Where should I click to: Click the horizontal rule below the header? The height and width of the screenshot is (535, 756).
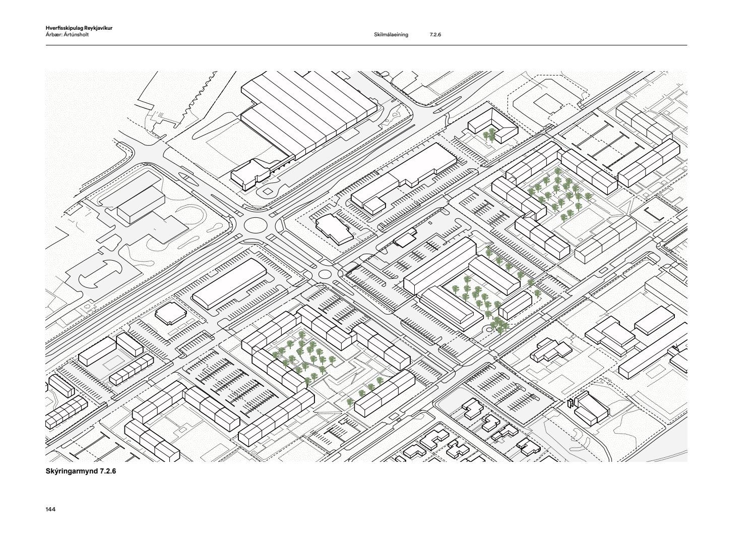[366, 45]
